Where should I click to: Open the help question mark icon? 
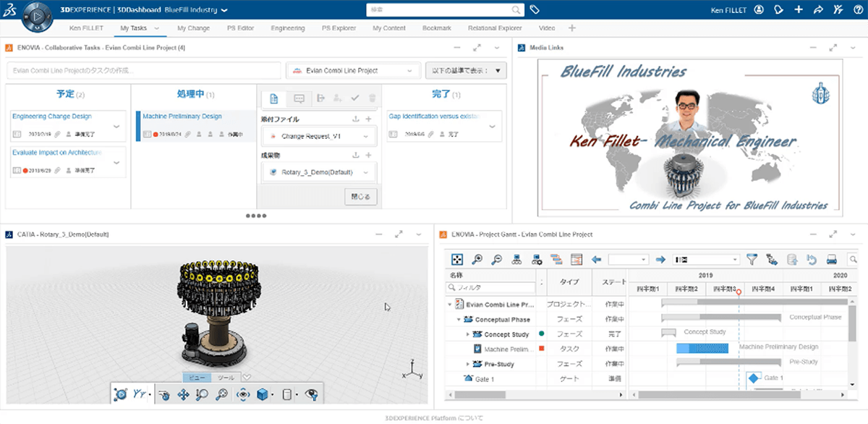pos(857,10)
